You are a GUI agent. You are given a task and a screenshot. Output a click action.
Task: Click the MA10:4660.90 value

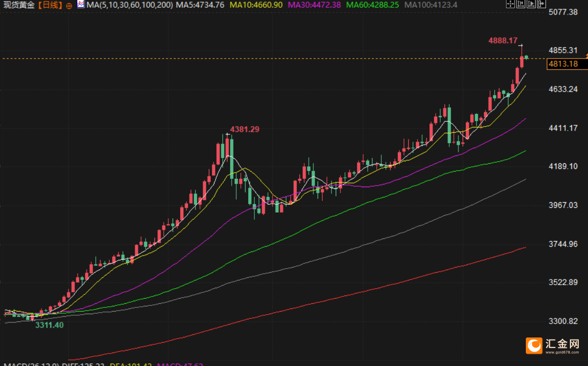pos(256,5)
